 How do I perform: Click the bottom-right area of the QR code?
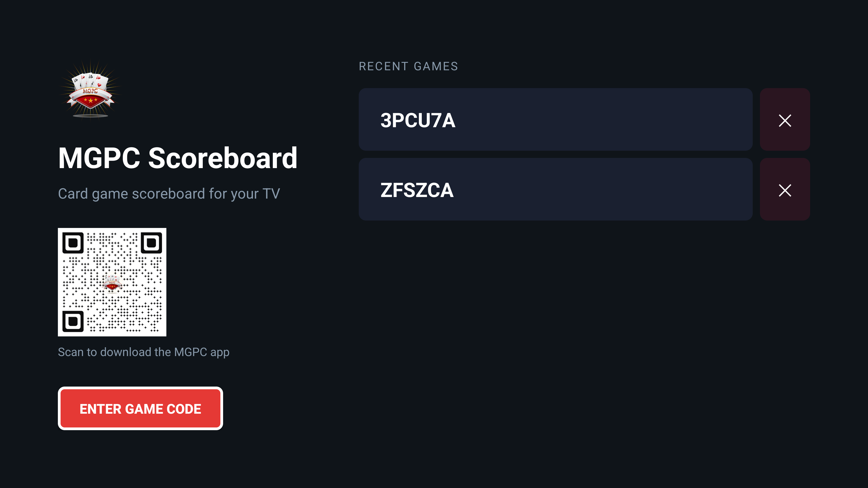(x=152, y=322)
